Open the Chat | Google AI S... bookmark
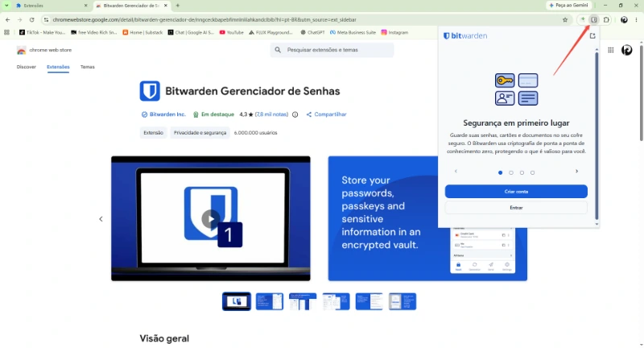644x348 pixels. [x=192, y=32]
